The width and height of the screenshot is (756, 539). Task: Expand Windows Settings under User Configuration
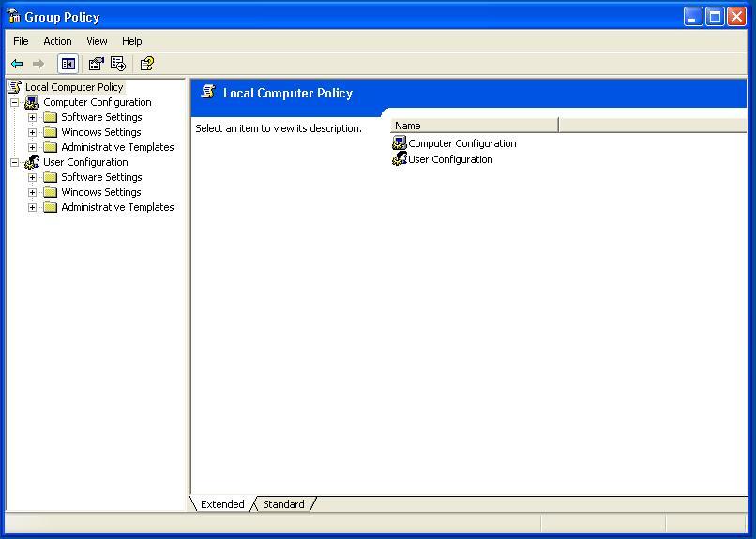[x=32, y=192]
